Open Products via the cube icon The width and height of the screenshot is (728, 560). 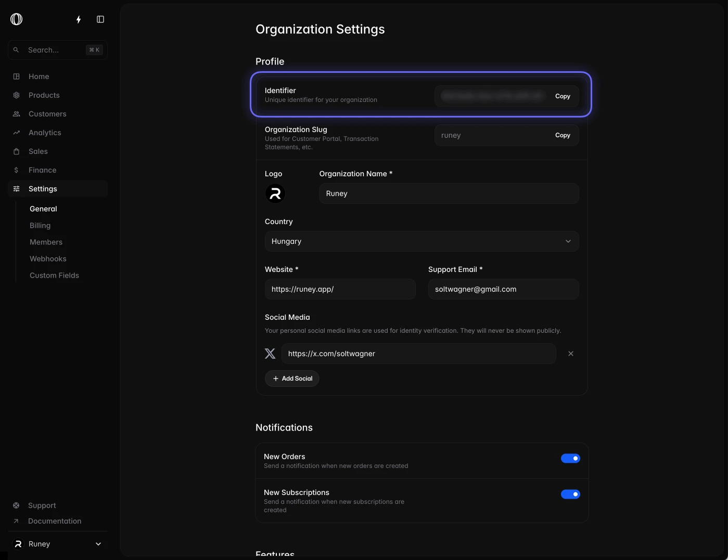click(17, 95)
